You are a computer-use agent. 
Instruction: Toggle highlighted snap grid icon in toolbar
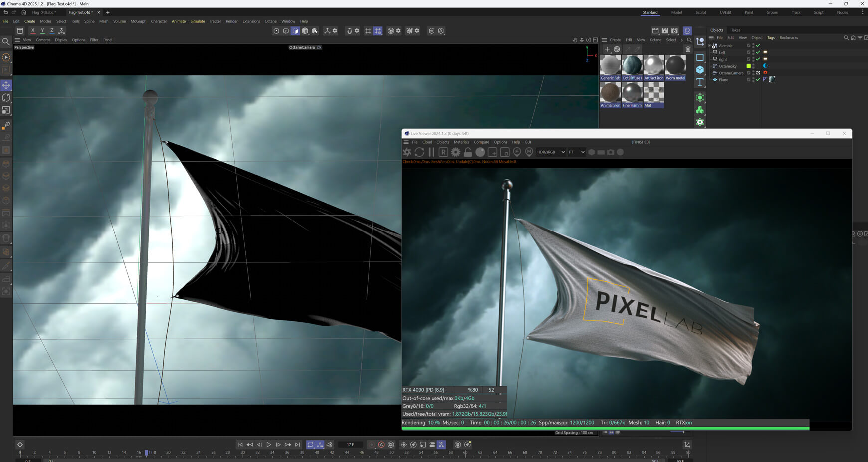(378, 31)
